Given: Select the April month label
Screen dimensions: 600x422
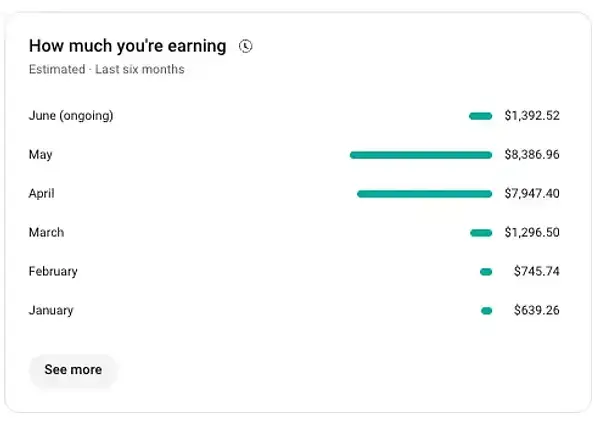Looking at the screenshot, I should (41, 194).
